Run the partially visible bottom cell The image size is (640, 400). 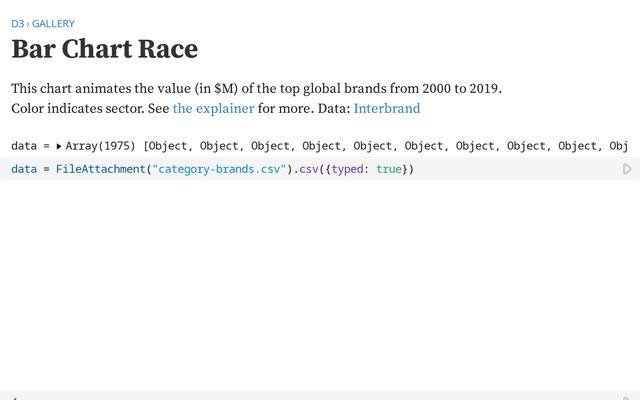[627, 396]
